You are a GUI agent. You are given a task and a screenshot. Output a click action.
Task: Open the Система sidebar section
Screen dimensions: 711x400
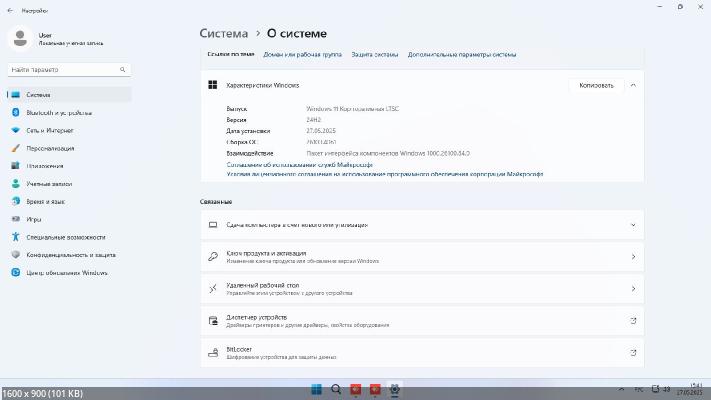(69, 95)
